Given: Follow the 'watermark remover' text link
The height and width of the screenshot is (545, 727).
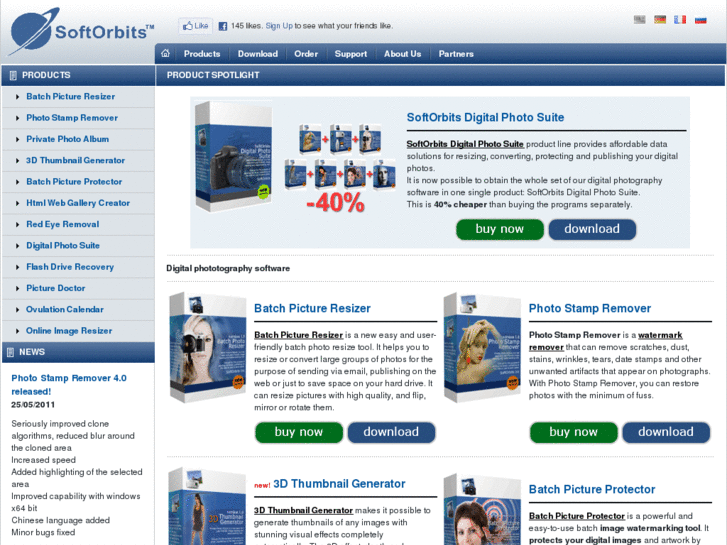Looking at the screenshot, I should [x=606, y=341].
